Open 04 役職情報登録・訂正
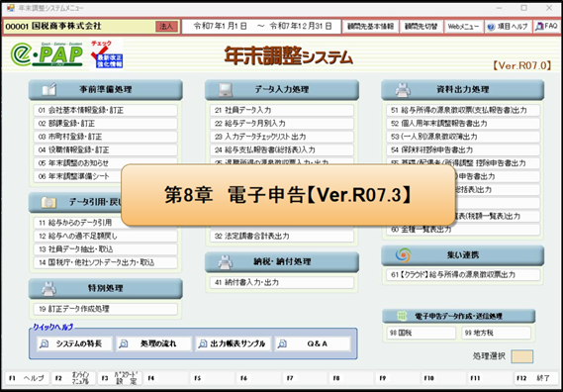 click(x=106, y=149)
